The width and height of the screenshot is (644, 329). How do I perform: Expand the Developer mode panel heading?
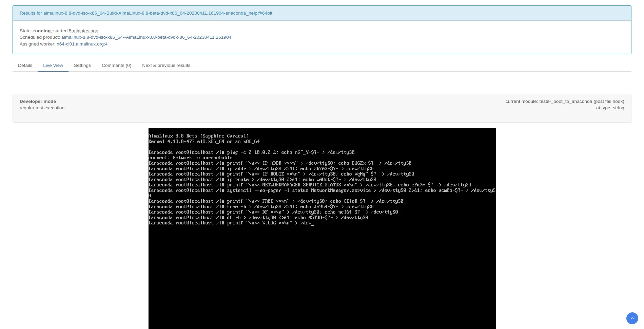(x=38, y=102)
